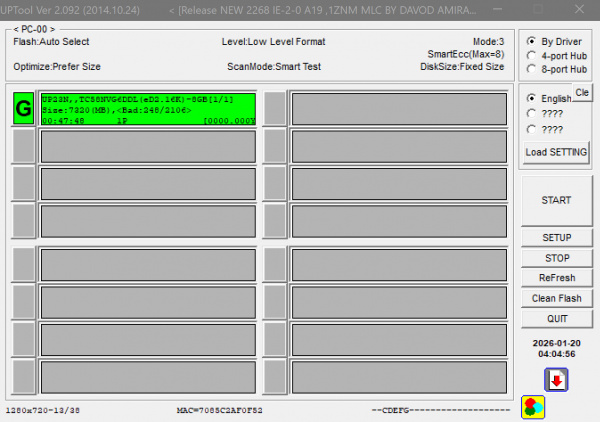Click the green G port status button
Viewport: 600px width, 422px height.
[x=23, y=108]
